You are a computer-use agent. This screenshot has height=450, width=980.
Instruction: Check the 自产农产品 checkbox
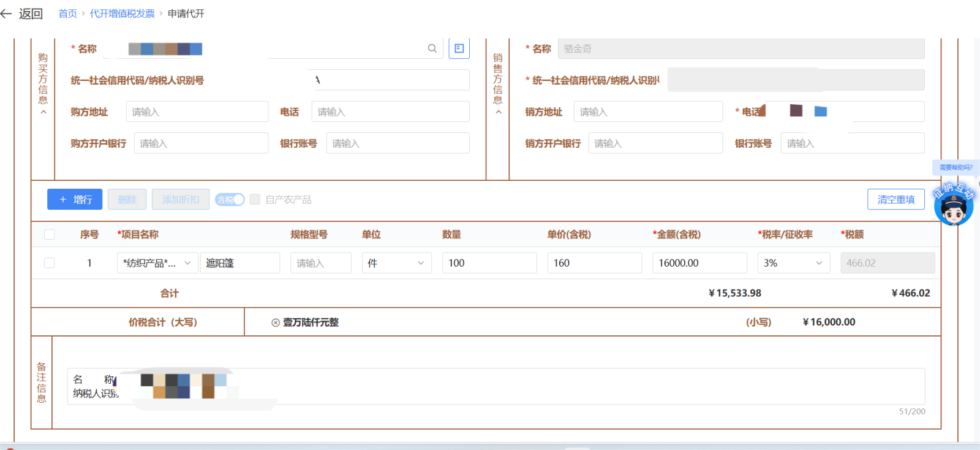click(255, 199)
